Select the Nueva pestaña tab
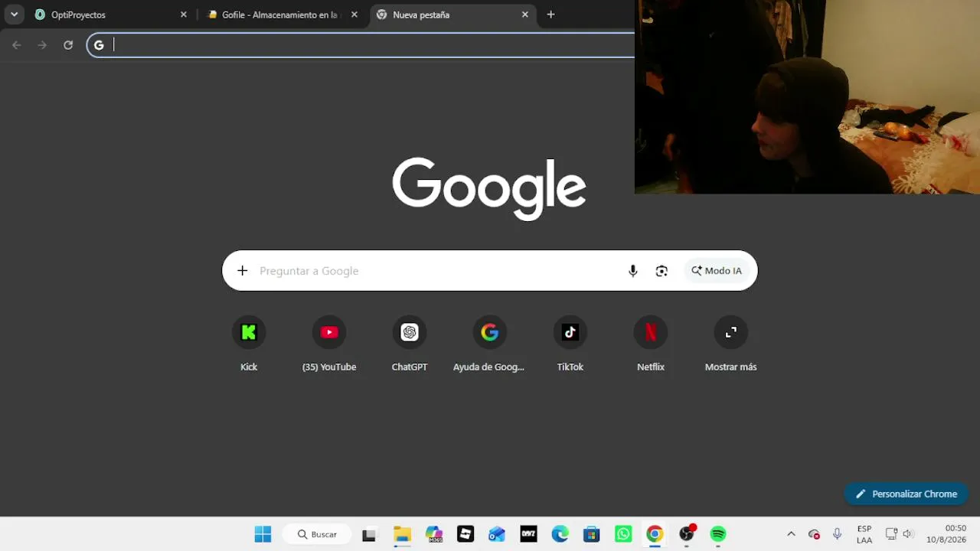The height and width of the screenshot is (551, 980). click(x=452, y=15)
